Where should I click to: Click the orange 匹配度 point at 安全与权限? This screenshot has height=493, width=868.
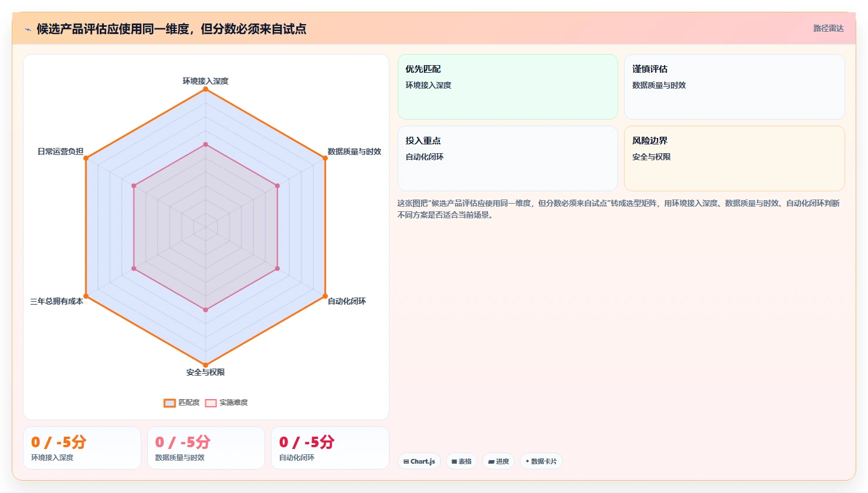point(205,365)
